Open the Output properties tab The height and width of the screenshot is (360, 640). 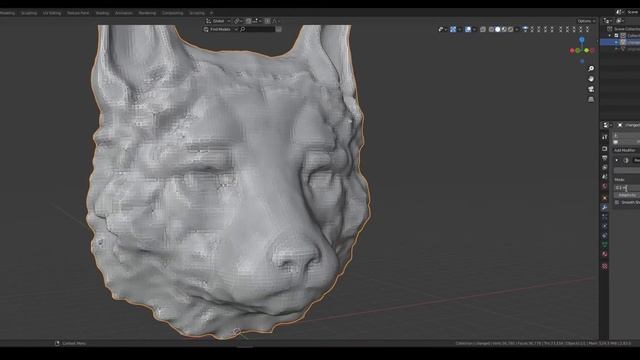605,158
